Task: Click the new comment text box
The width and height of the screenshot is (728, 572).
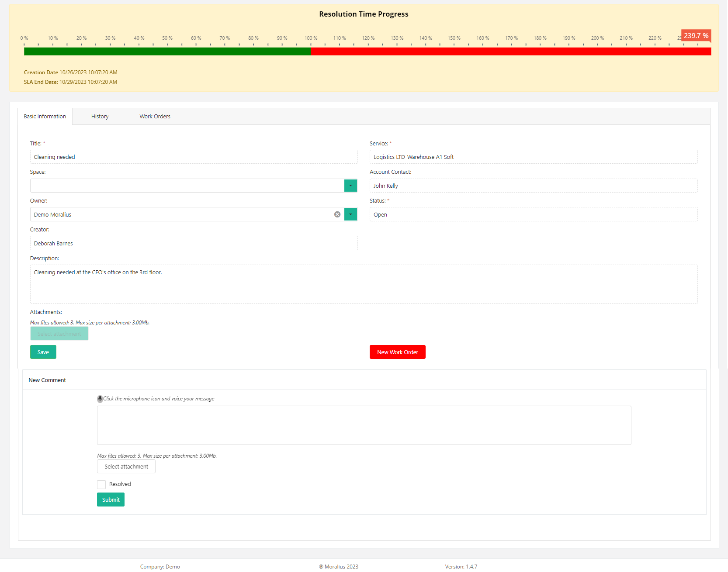Action: click(x=364, y=425)
